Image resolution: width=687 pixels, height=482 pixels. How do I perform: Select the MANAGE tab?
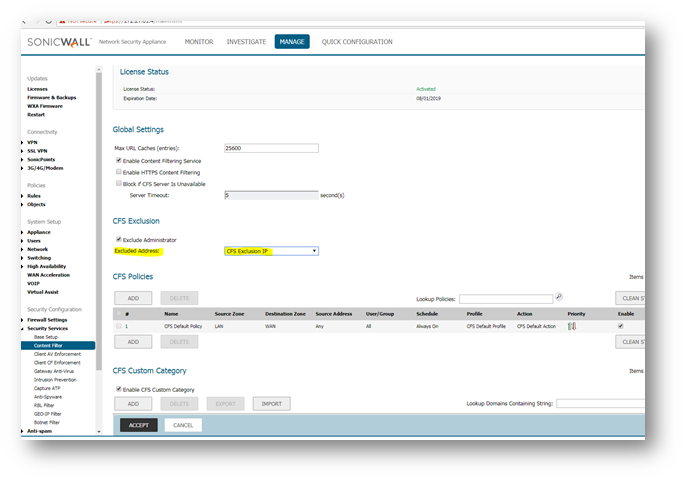tap(292, 42)
